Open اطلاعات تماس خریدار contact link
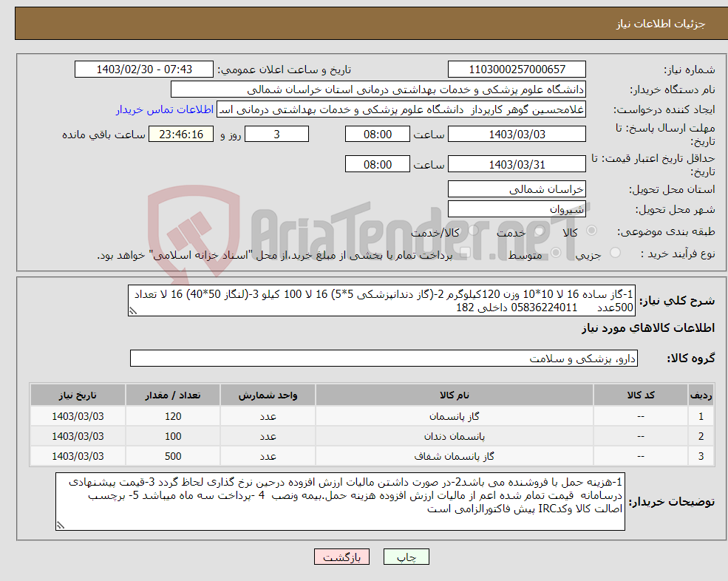Viewport: 728px width, 581px height. [x=164, y=109]
